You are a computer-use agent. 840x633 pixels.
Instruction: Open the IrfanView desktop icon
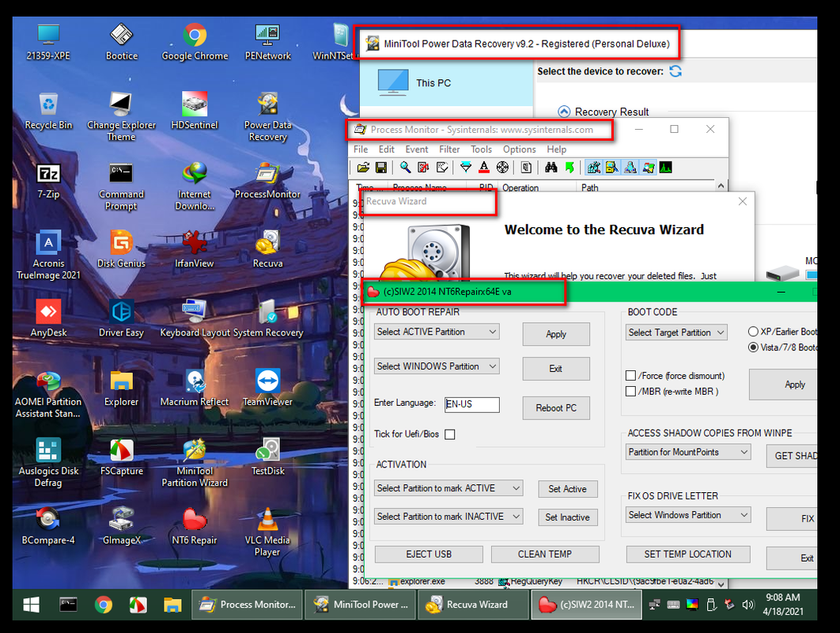195,249
